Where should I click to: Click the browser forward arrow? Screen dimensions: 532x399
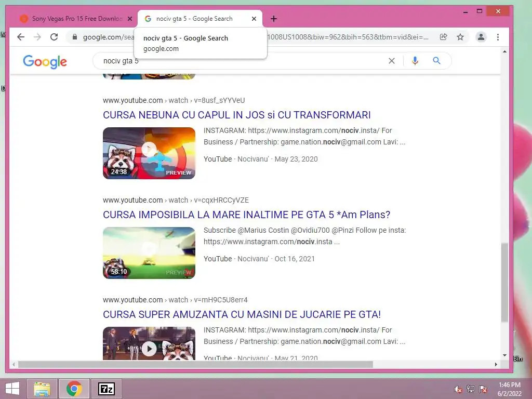pos(37,37)
